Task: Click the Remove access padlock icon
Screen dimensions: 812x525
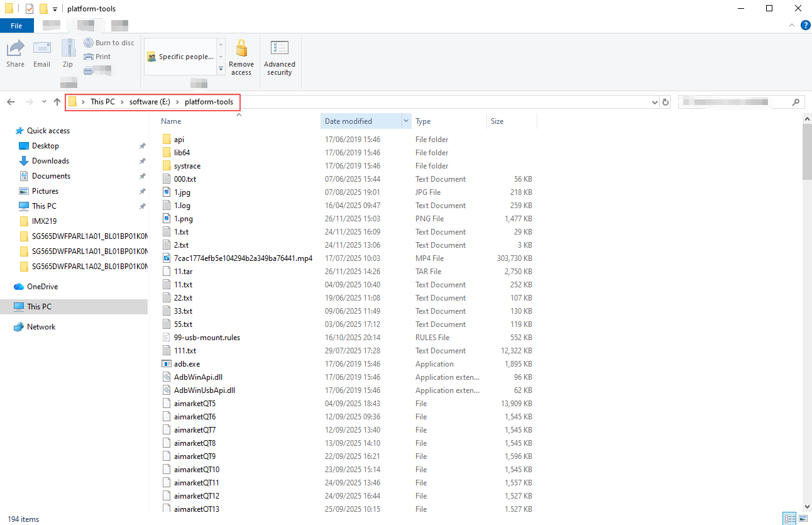Action: click(x=241, y=57)
